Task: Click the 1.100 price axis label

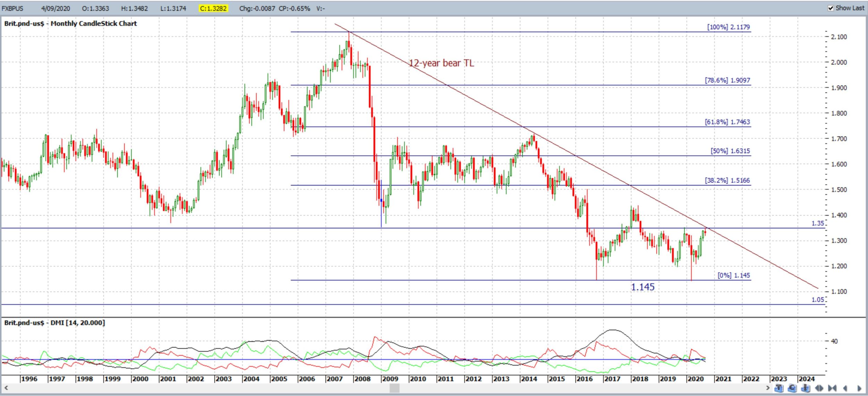Action: 839,292
